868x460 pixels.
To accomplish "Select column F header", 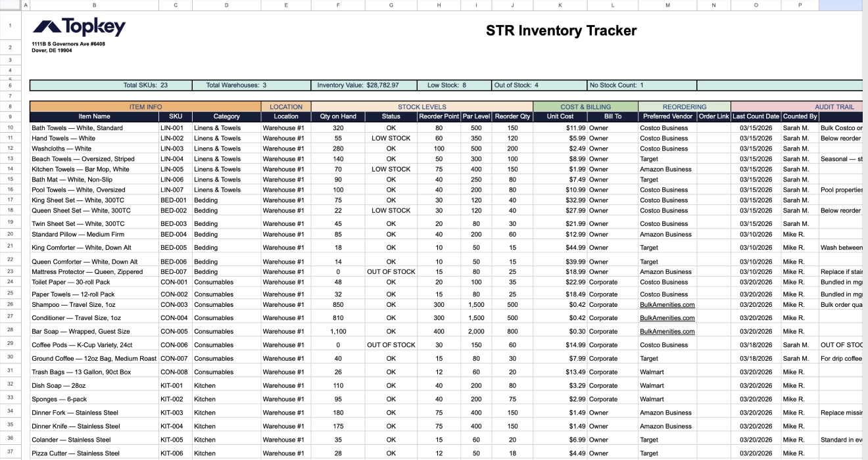I will [338, 5].
